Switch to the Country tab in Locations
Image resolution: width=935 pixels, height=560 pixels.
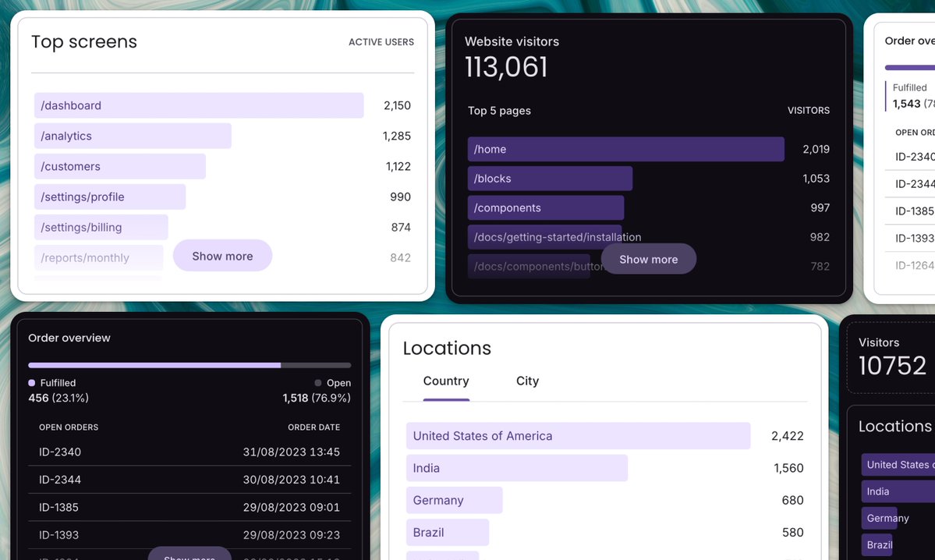click(x=446, y=381)
